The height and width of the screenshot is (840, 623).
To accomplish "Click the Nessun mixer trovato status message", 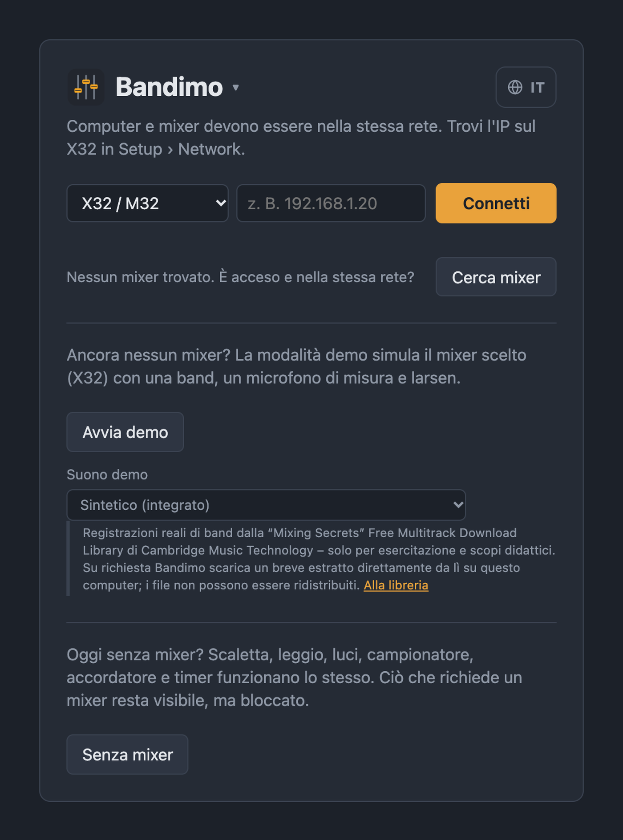I will [x=240, y=277].
